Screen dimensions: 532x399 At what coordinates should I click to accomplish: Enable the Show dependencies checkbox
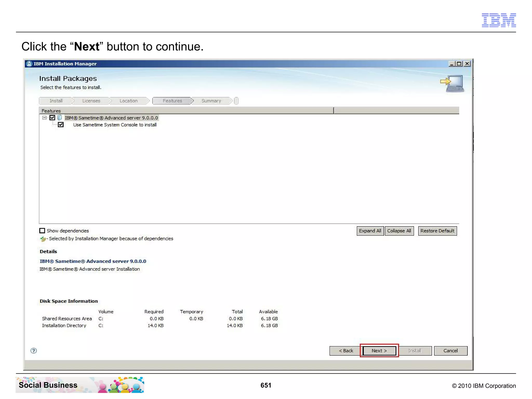(x=42, y=231)
